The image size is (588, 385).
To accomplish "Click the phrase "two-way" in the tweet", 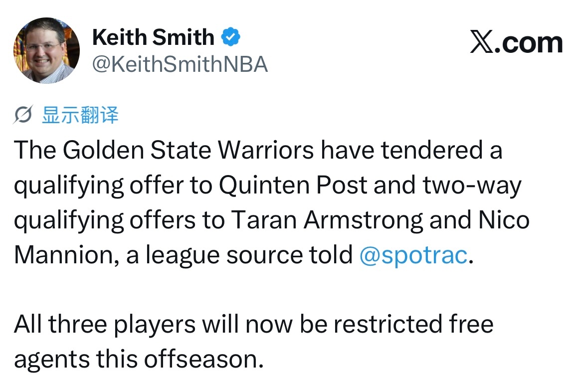I will 472,186.
